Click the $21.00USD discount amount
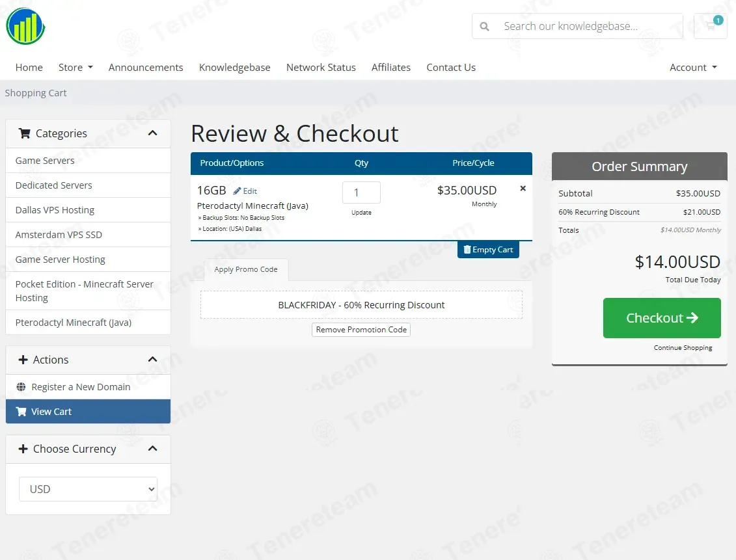Viewport: 736px width, 560px height. (702, 212)
